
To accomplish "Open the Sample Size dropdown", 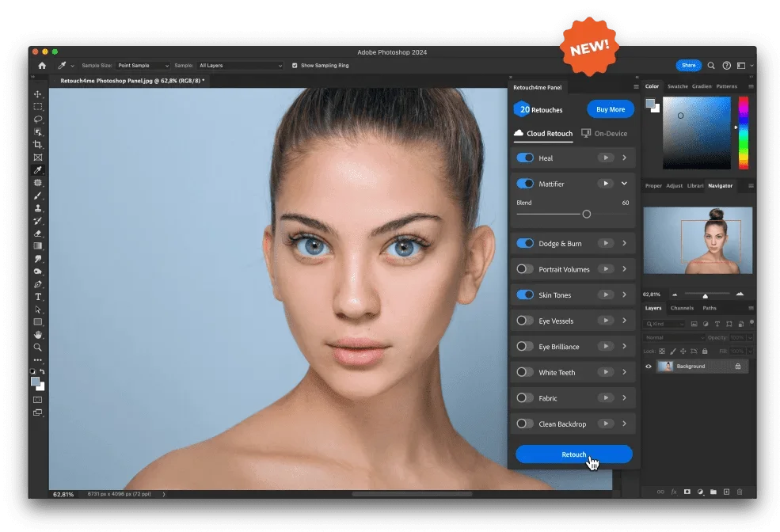I will click(143, 66).
